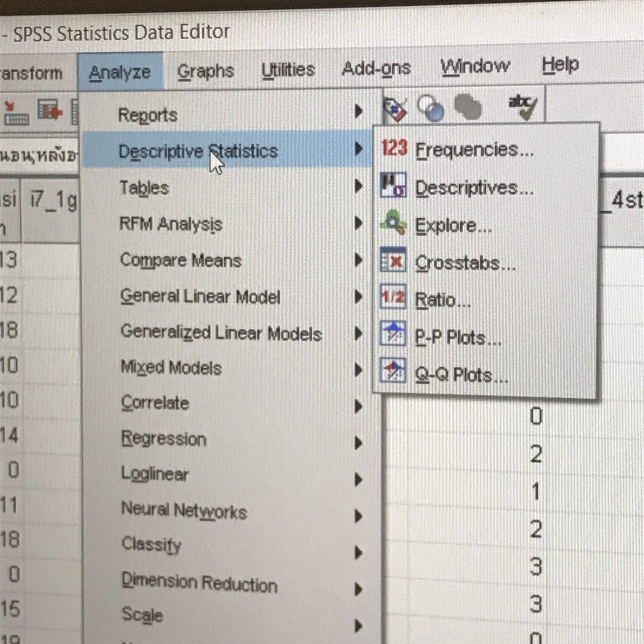Choose Q-Q Plots... from the submenu
The height and width of the screenshot is (644, 644).
point(462,374)
